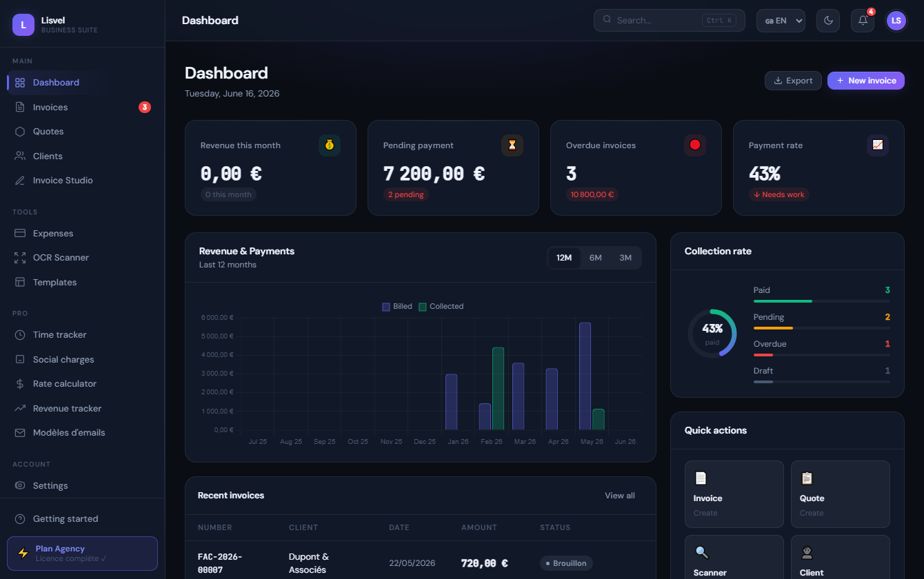Click the Getting started help icon
924x579 pixels.
point(20,519)
